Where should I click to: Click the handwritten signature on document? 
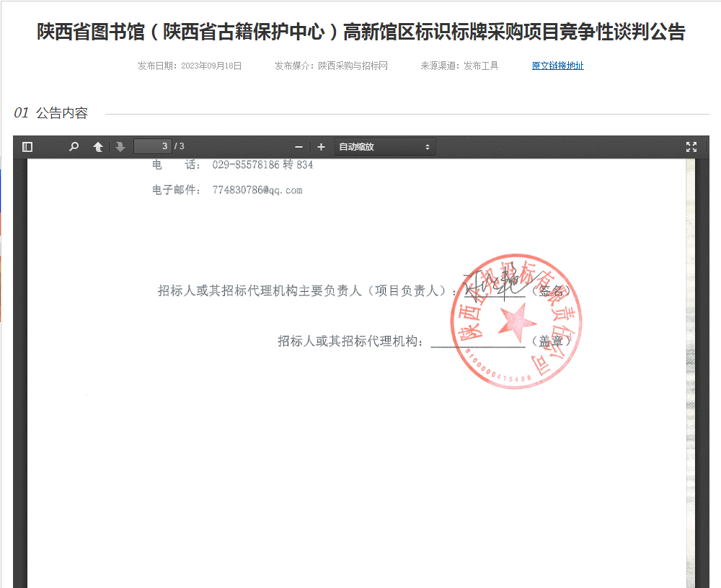click(494, 285)
